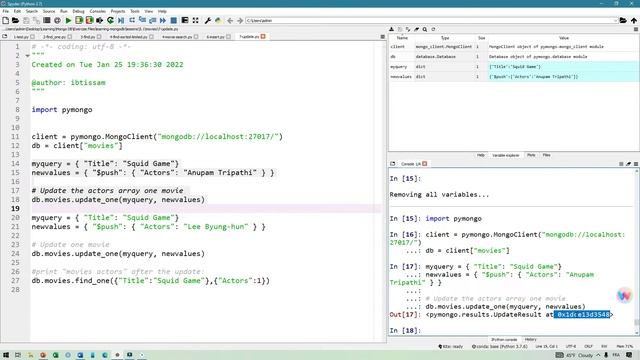The width and height of the screenshot is (640, 360).
Task: Open Preferences with the wrench icon
Action: [207, 20]
